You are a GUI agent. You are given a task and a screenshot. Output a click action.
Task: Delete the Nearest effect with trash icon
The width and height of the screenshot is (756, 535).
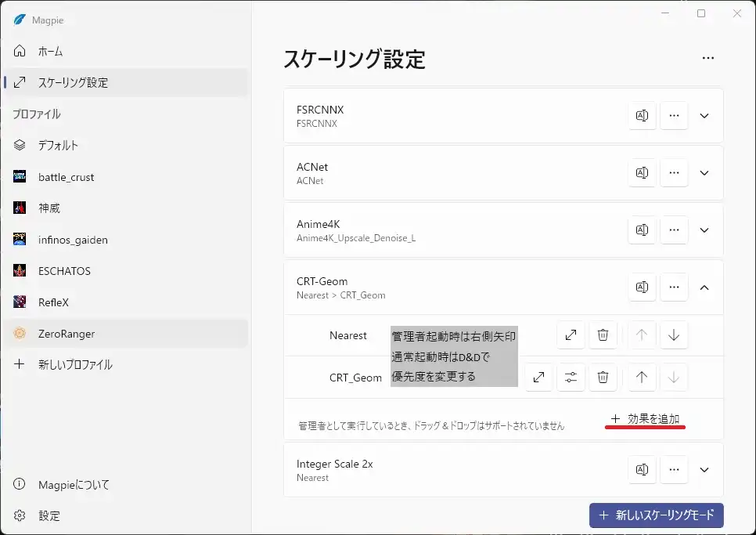[603, 335]
